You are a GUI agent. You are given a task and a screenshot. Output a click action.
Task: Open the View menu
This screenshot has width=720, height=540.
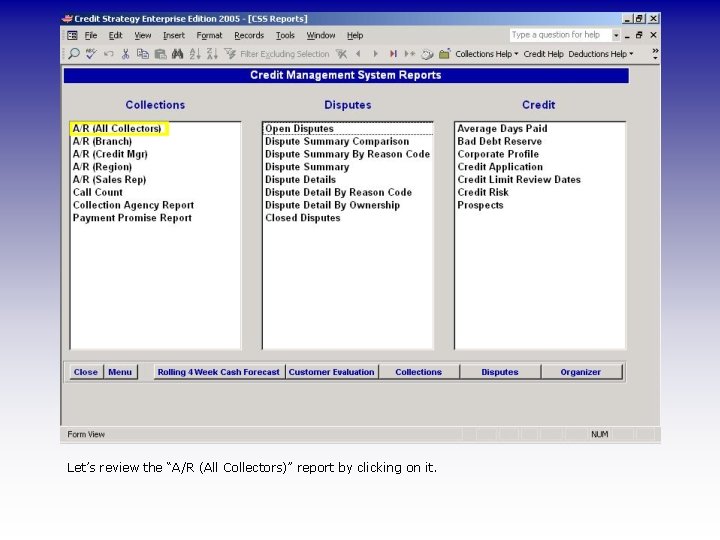tap(142, 35)
